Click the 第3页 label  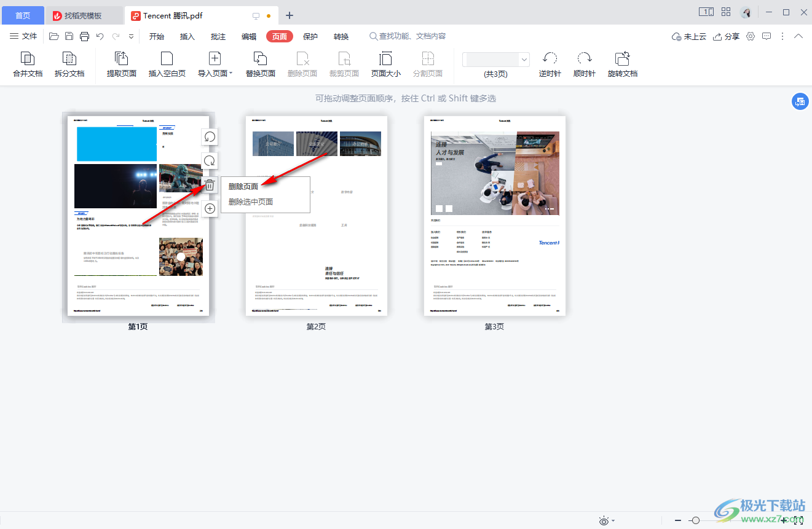(x=494, y=327)
